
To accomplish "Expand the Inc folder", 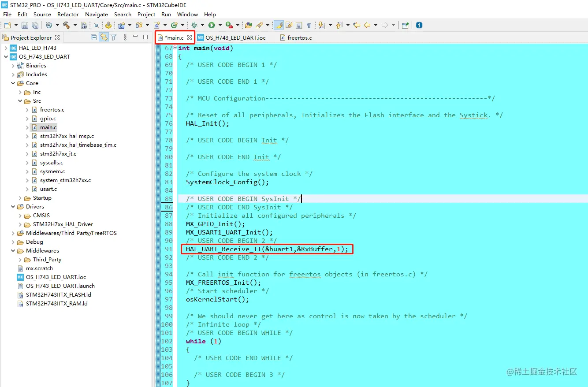I will pos(20,92).
